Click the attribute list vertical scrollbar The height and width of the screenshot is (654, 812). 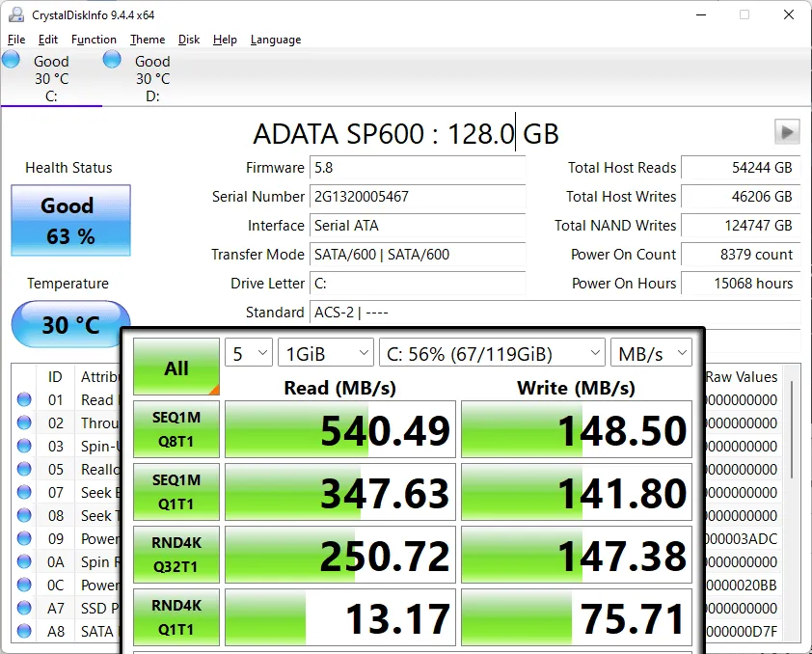(792, 430)
